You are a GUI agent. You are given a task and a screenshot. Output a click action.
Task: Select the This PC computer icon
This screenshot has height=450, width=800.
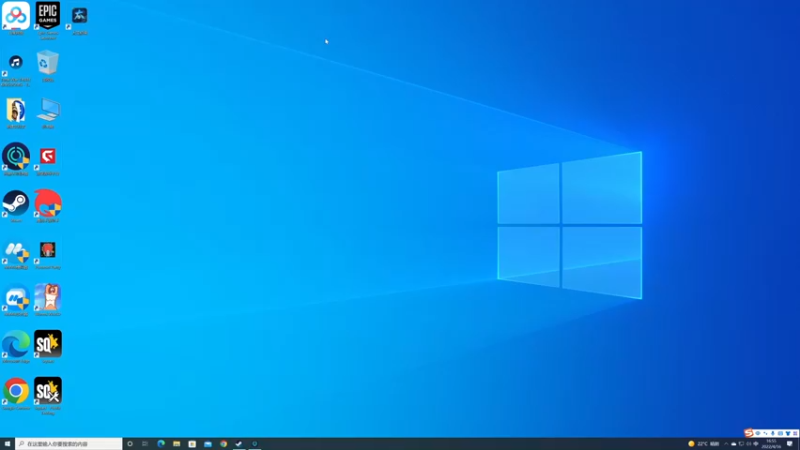pyautogui.click(x=48, y=113)
